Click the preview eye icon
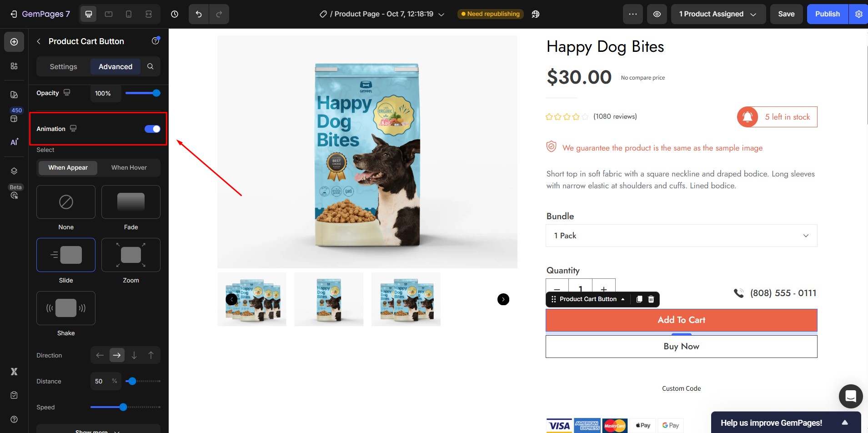Image resolution: width=868 pixels, height=433 pixels. click(x=657, y=14)
